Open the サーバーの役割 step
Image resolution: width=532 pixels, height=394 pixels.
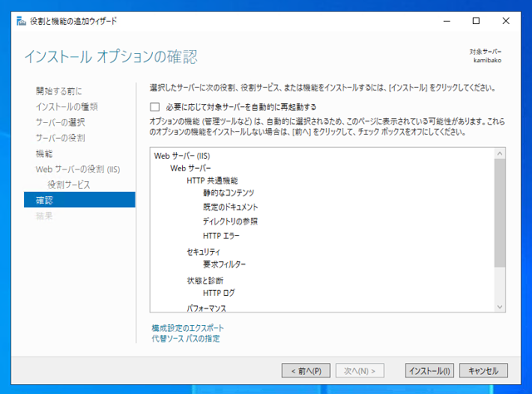coord(61,138)
